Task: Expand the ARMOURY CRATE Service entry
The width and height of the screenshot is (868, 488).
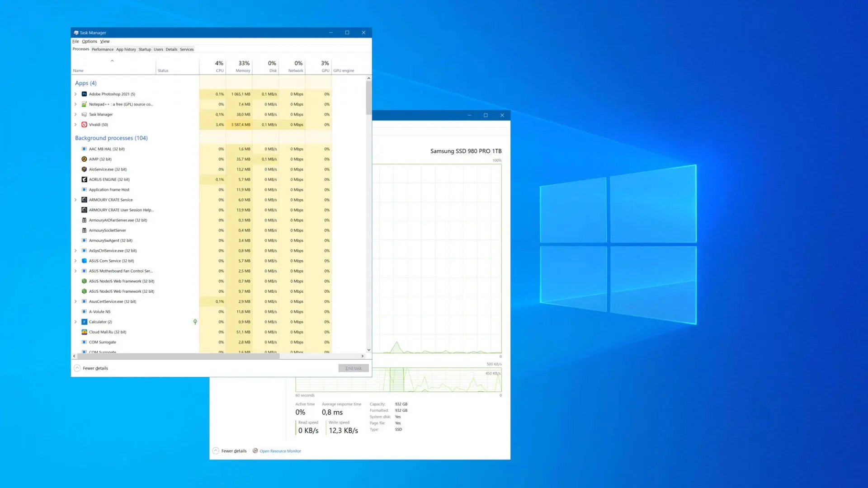Action: [75, 200]
